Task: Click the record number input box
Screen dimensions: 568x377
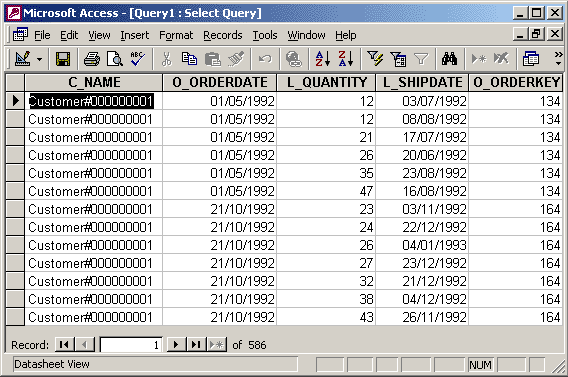Action: click(131, 345)
